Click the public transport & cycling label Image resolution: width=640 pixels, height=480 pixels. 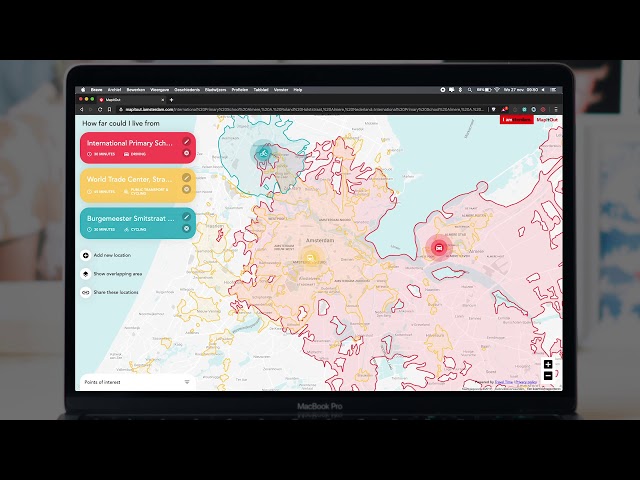(x=149, y=191)
